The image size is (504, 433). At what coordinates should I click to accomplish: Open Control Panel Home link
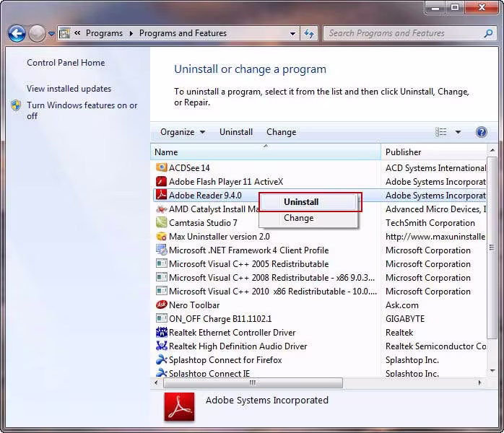point(66,63)
